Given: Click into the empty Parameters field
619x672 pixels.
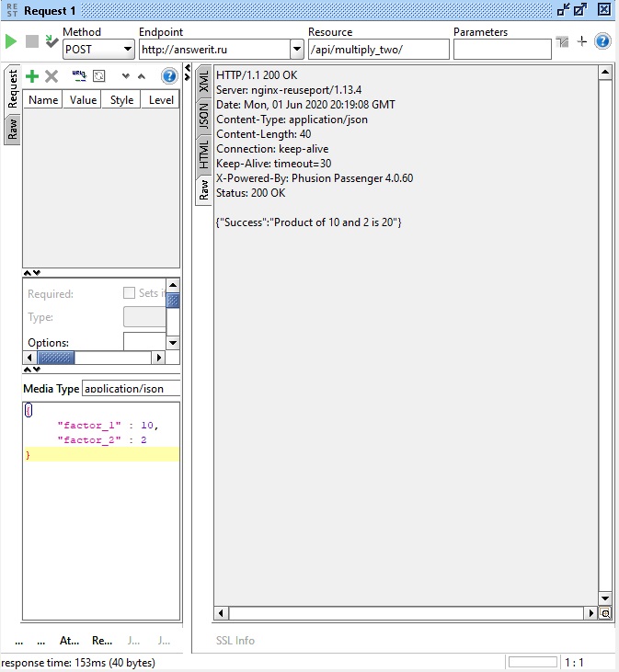Looking at the screenshot, I should point(502,50).
